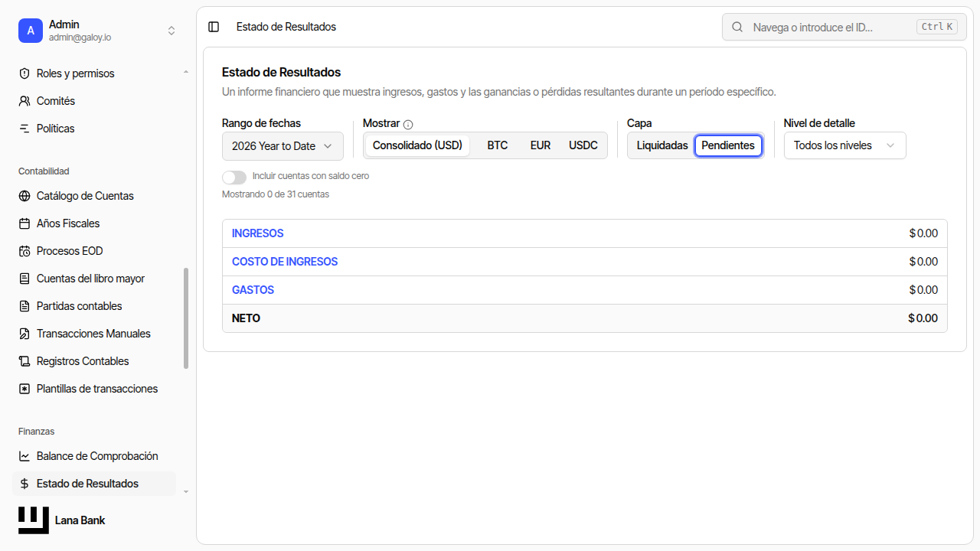Open the Todos los niveles dropdown
The width and height of the screenshot is (980, 551).
[x=844, y=145]
